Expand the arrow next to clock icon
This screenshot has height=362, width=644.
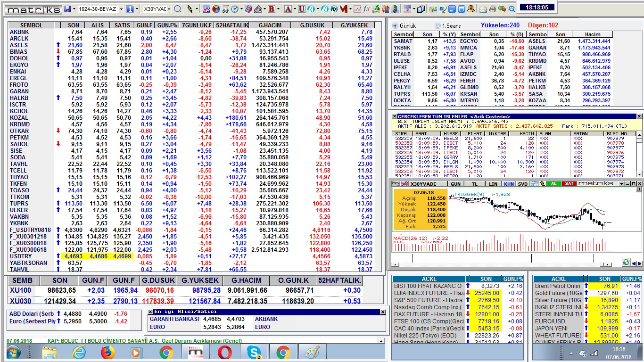point(241,9)
